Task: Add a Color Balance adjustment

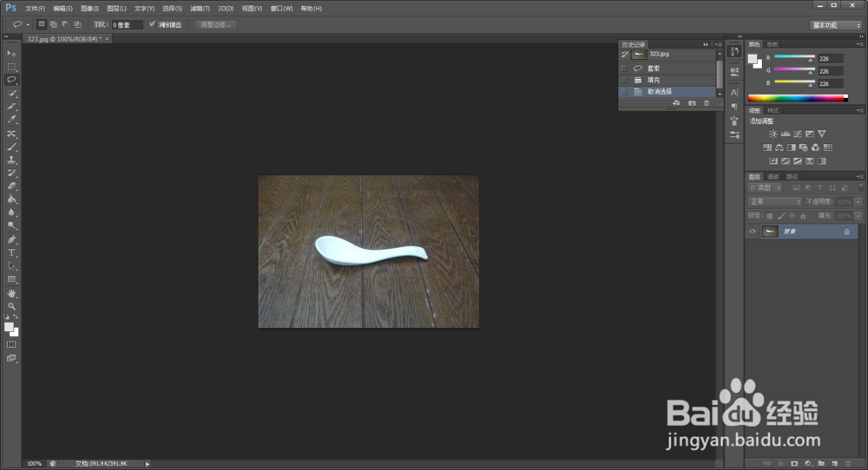Action: (x=779, y=147)
